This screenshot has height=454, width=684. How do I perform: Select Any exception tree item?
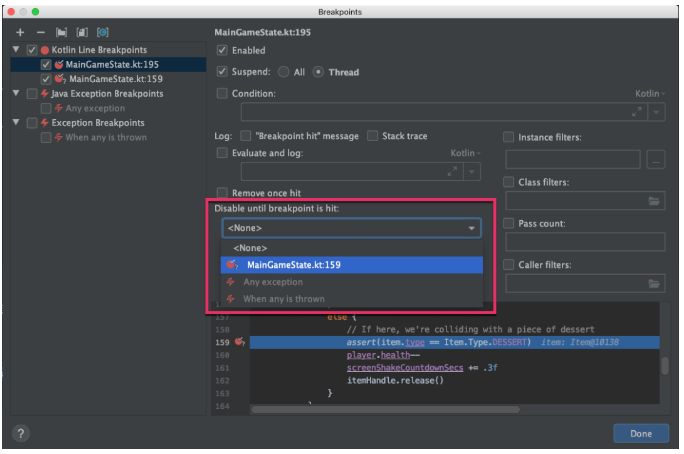click(95, 108)
